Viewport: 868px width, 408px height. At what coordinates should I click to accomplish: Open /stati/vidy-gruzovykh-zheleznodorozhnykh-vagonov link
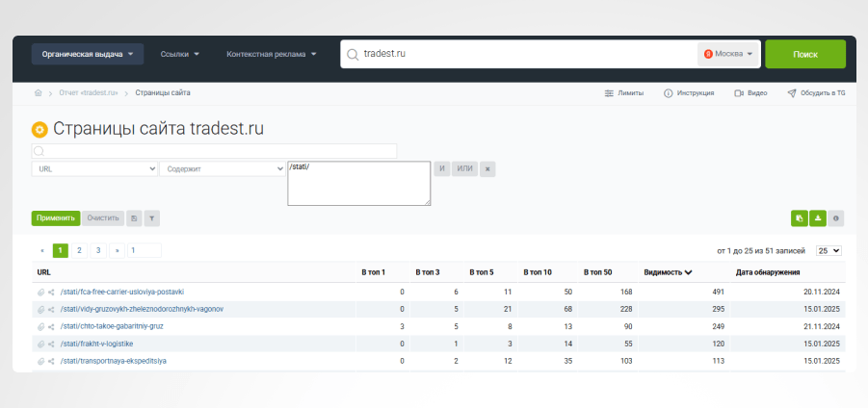click(x=142, y=310)
